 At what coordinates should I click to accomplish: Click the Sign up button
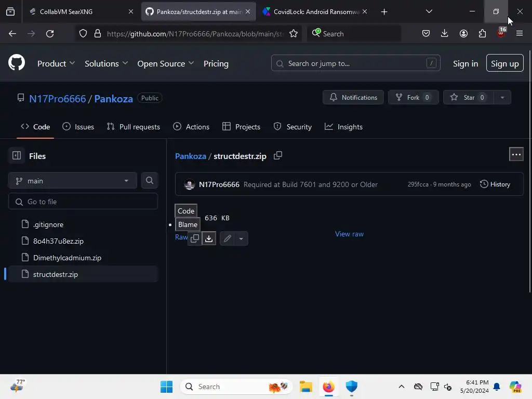pos(504,63)
